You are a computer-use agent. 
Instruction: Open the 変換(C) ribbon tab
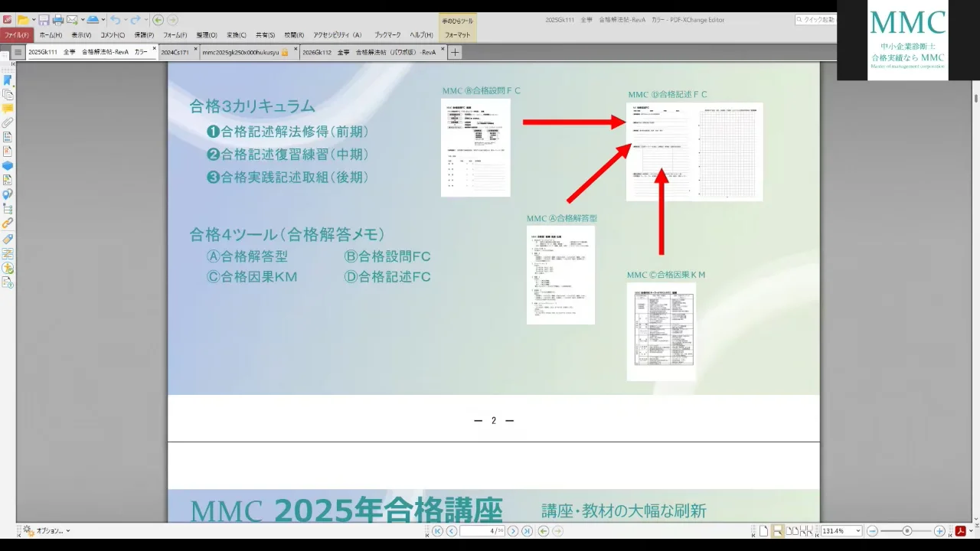pyautogui.click(x=237, y=34)
